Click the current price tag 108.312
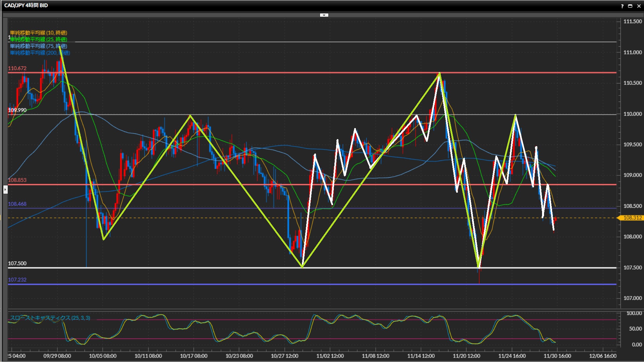644x362 pixels. pyautogui.click(x=632, y=218)
